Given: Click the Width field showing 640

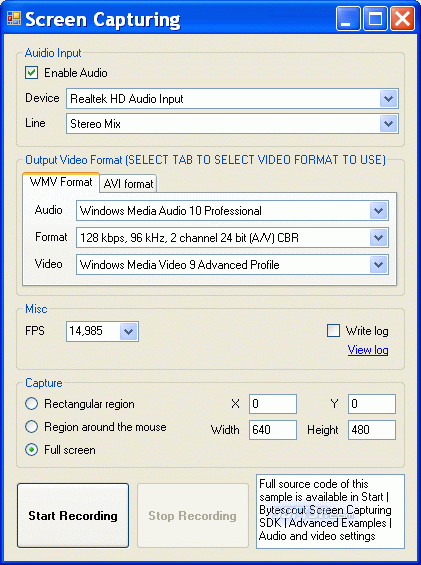Looking at the screenshot, I should tap(273, 430).
